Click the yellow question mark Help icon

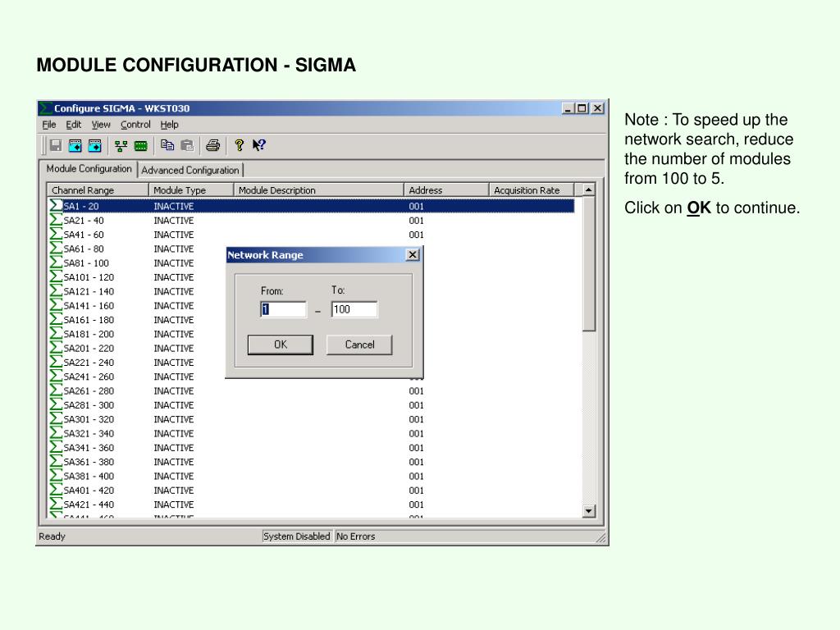[x=239, y=145]
